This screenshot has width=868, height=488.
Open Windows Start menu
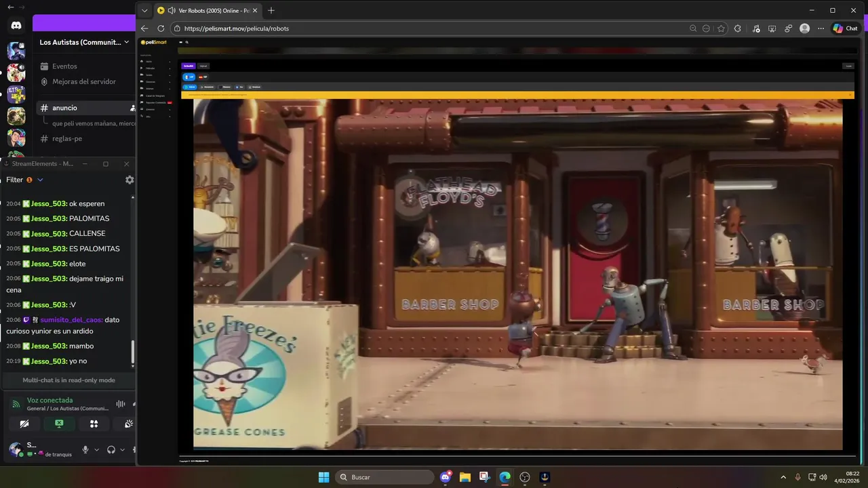tap(324, 477)
